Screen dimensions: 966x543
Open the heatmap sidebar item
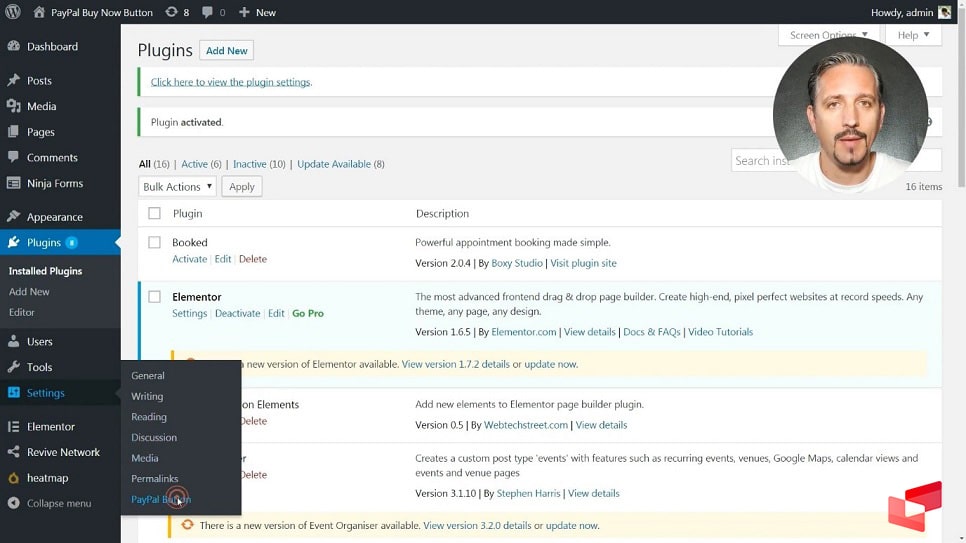(47, 478)
